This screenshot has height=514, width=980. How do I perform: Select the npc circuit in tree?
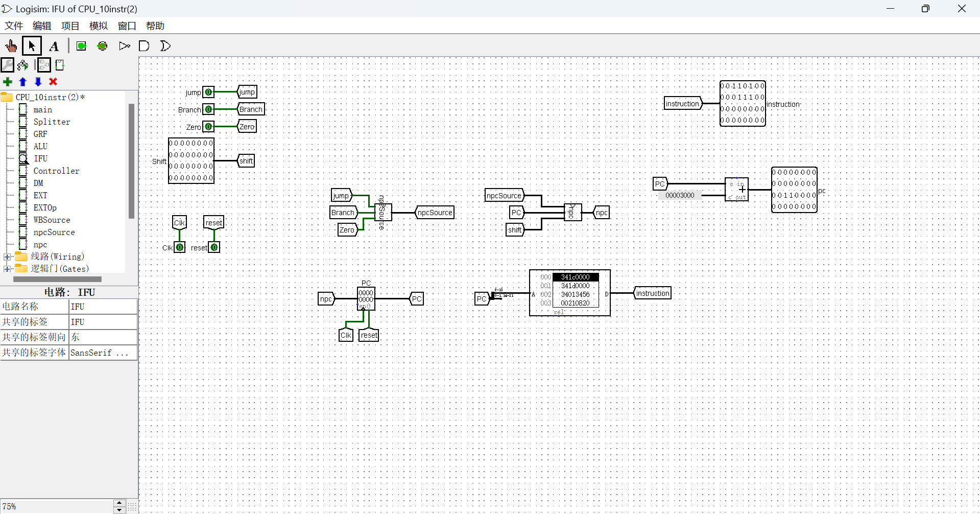pyautogui.click(x=40, y=245)
